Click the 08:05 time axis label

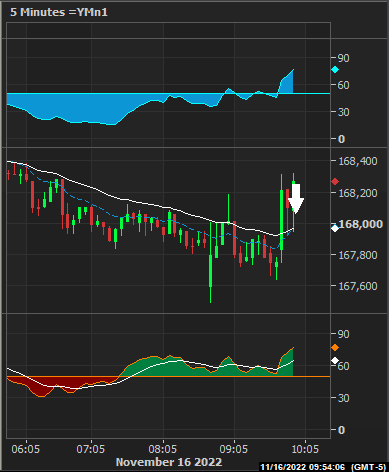click(x=163, y=449)
